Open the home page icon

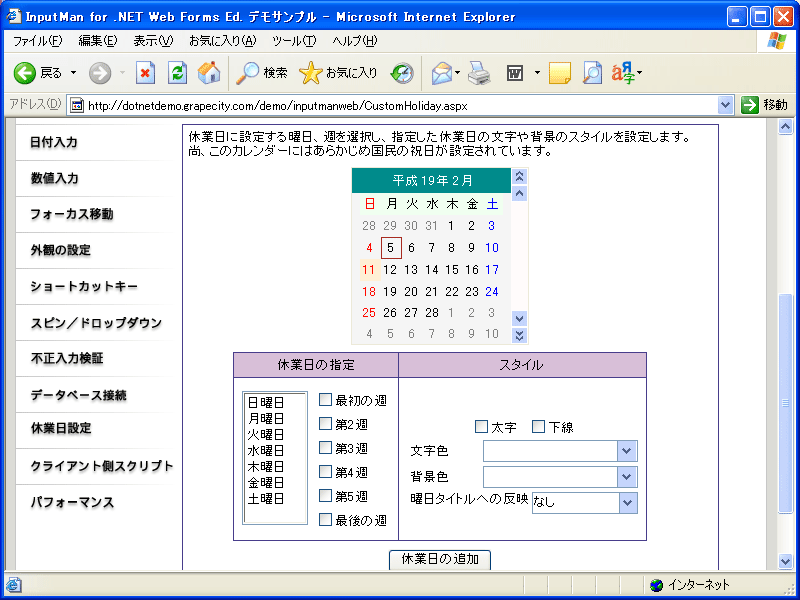pyautogui.click(x=208, y=72)
